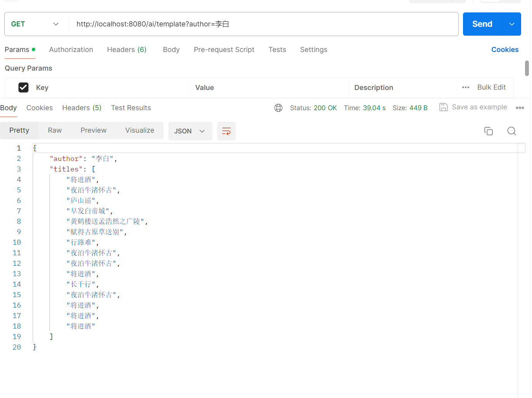Click the Key column header
The height and width of the screenshot is (398, 532).
[x=42, y=88]
